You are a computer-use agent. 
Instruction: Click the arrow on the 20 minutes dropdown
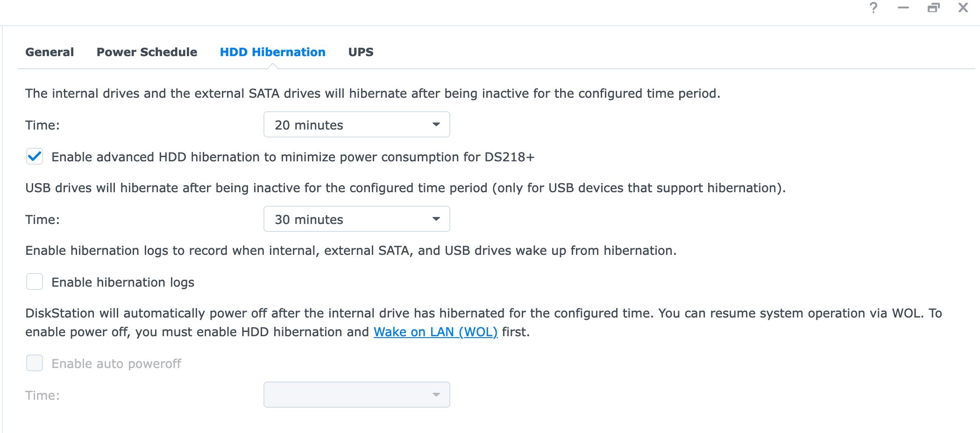(436, 125)
